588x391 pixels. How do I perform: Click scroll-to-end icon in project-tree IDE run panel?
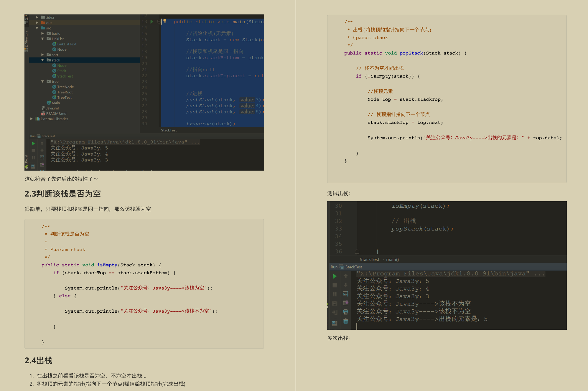pos(42,164)
